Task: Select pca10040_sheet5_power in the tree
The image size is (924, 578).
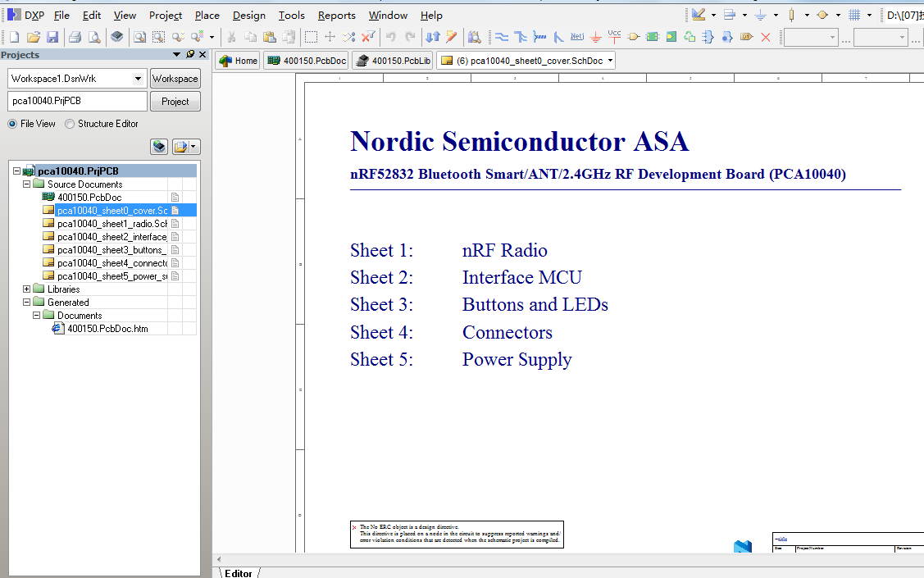Action: pyautogui.click(x=112, y=275)
